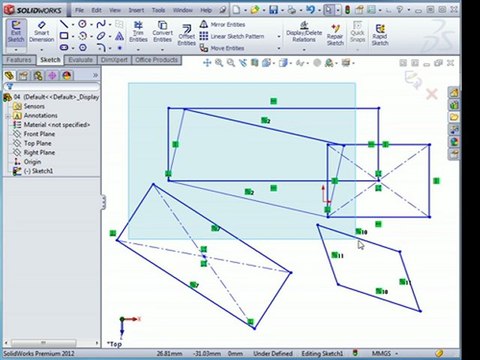Cancel sketch with red X corner icon

(432, 94)
